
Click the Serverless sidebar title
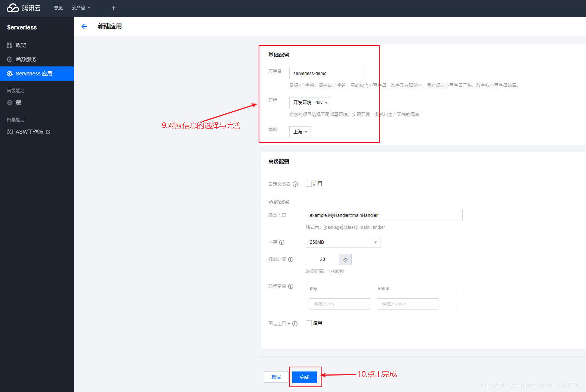(x=22, y=27)
